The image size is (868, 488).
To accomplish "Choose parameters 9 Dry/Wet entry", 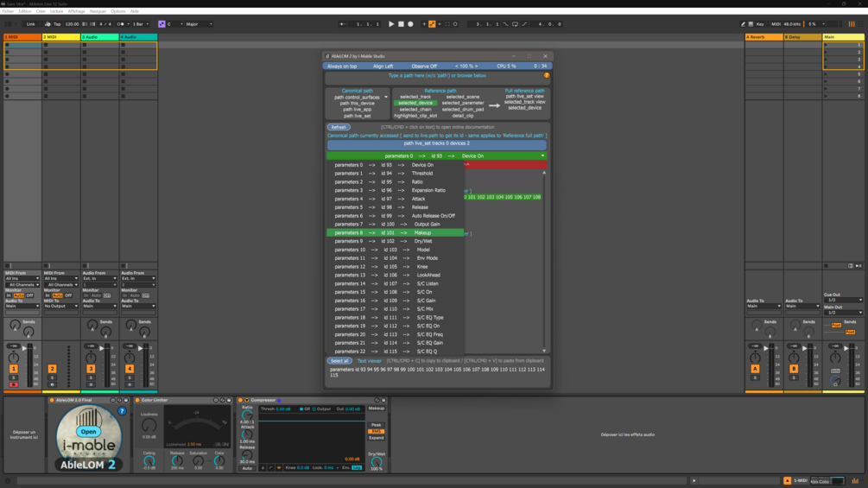I will [395, 241].
